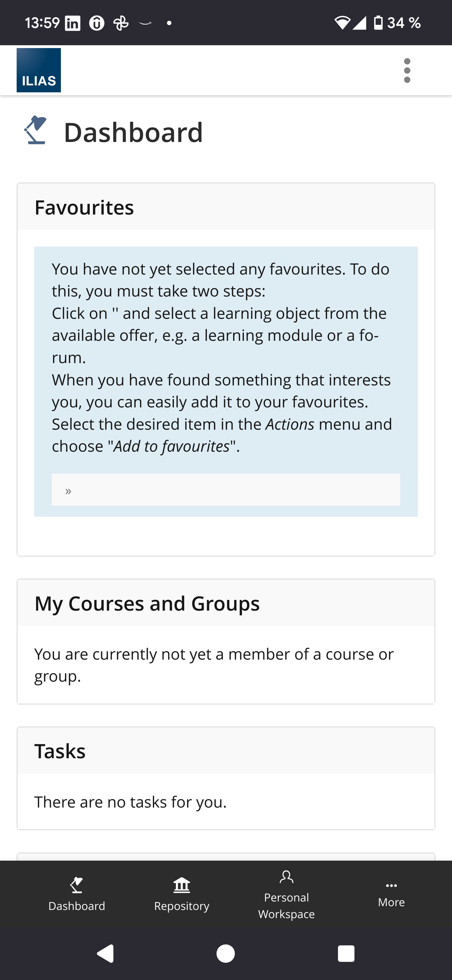Viewport: 452px width, 980px height.
Task: Open recent apps square button
Action: click(346, 954)
